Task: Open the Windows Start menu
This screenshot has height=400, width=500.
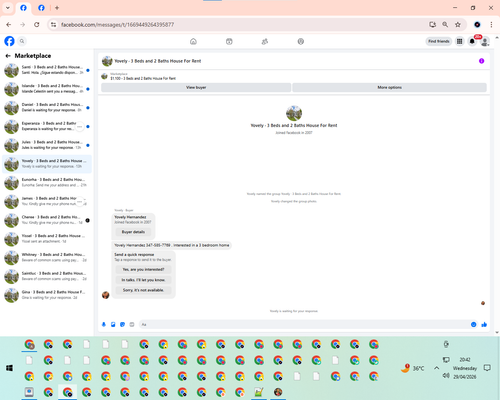Action: pyautogui.click(x=9, y=368)
